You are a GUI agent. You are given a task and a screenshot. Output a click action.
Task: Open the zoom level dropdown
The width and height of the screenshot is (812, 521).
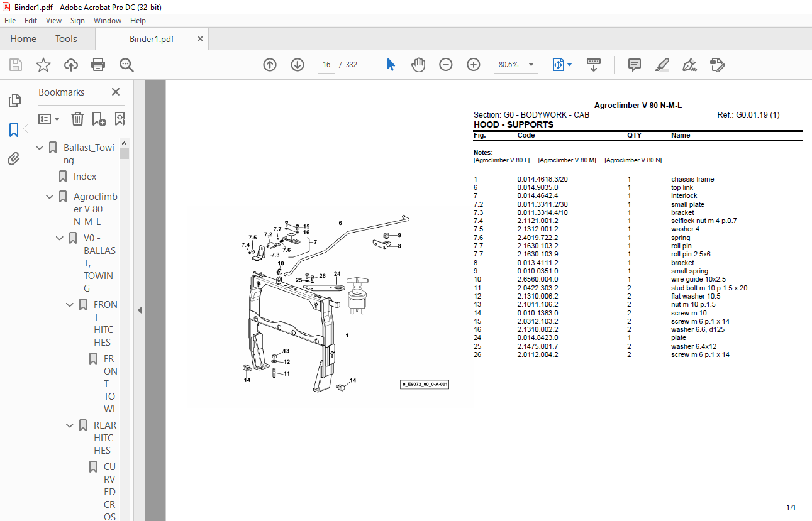coord(531,65)
